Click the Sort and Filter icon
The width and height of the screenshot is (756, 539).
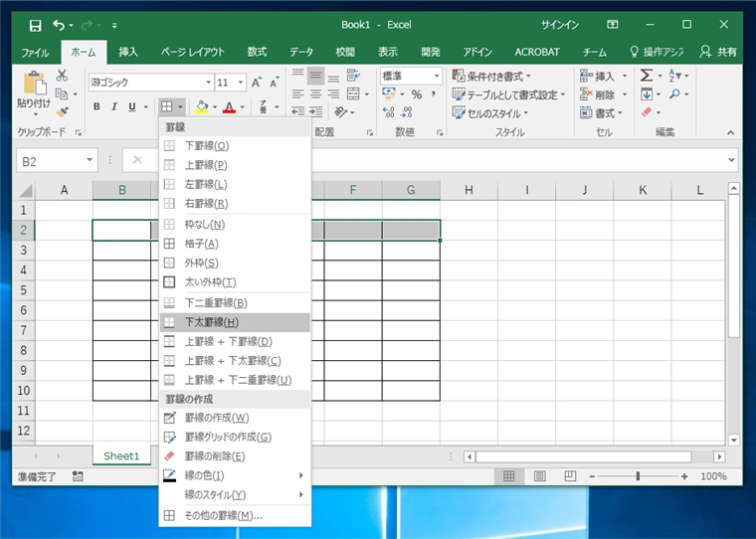pos(674,76)
